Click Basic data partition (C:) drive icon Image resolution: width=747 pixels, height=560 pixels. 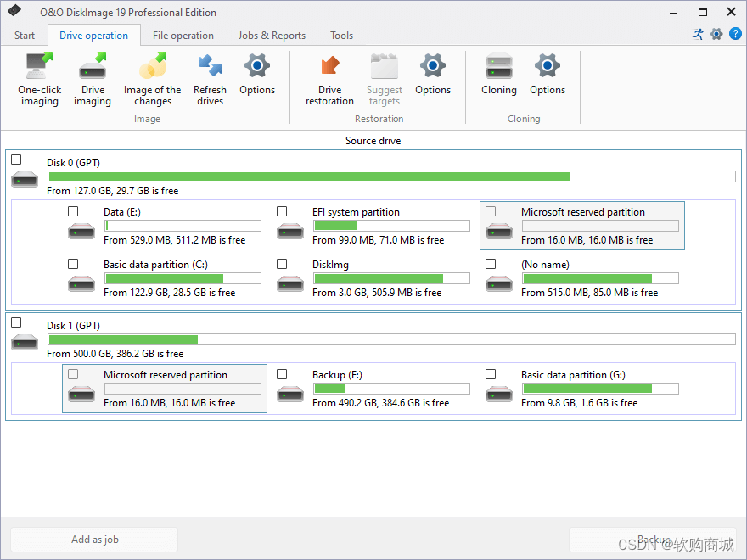(x=81, y=283)
